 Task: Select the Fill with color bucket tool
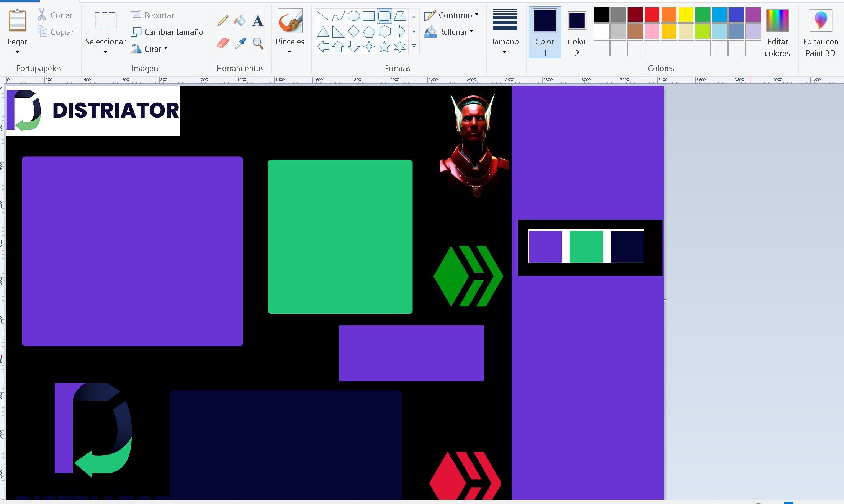pyautogui.click(x=240, y=21)
